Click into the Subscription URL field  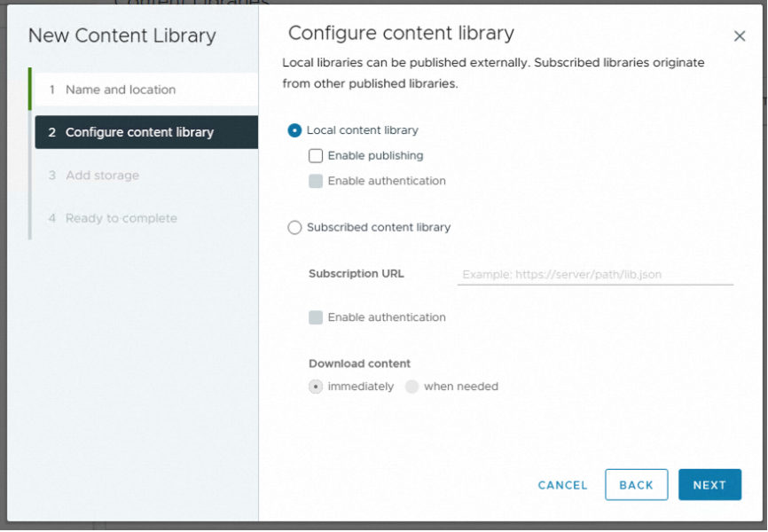594,275
